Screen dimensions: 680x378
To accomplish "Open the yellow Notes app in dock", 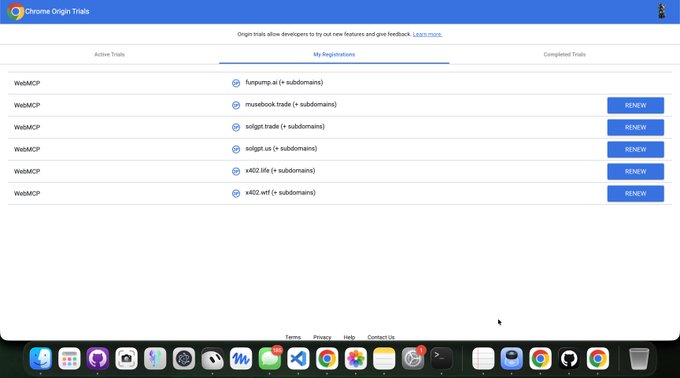I will [384, 358].
